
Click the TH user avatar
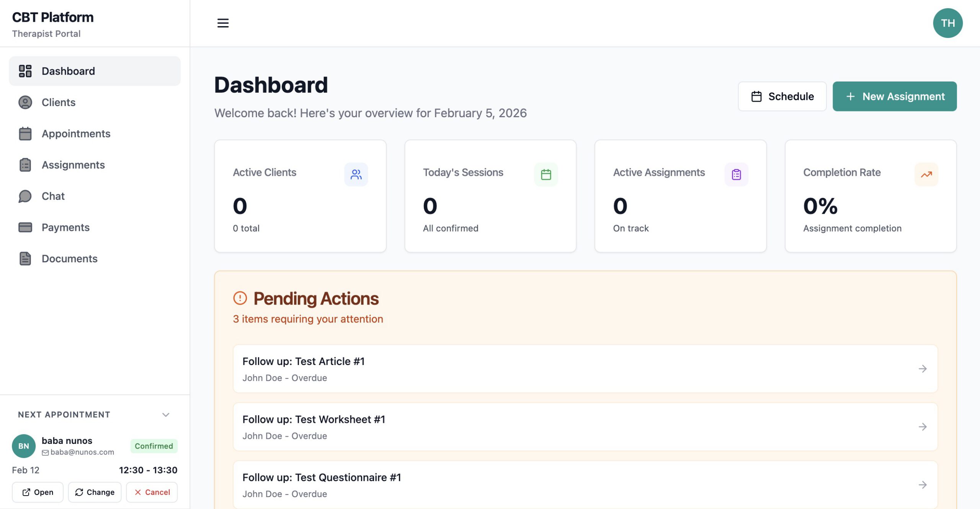click(947, 23)
